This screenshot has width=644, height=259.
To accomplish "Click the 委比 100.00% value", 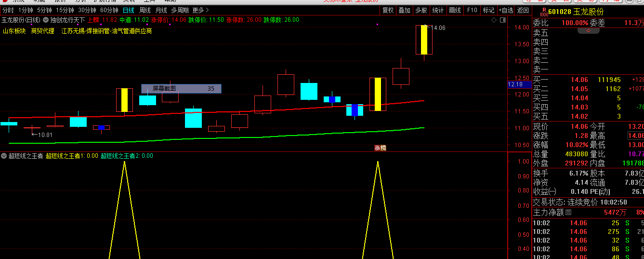I will pyautogui.click(x=575, y=23).
